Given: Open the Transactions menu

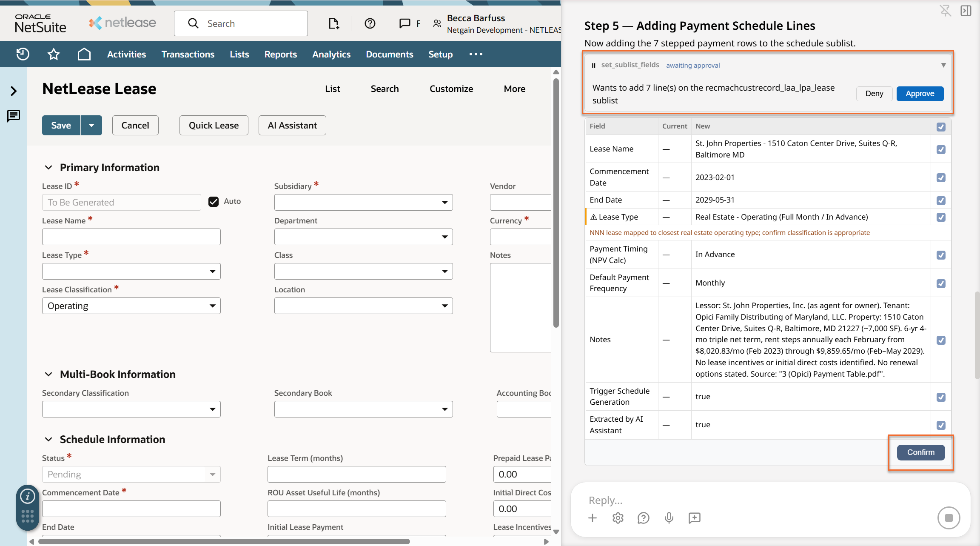Looking at the screenshot, I should [x=188, y=54].
